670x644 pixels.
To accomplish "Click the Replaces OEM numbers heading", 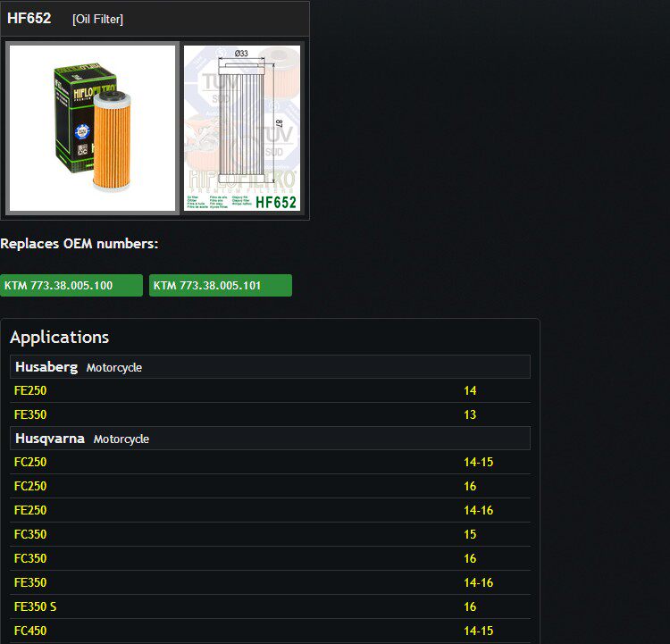I will click(x=79, y=244).
